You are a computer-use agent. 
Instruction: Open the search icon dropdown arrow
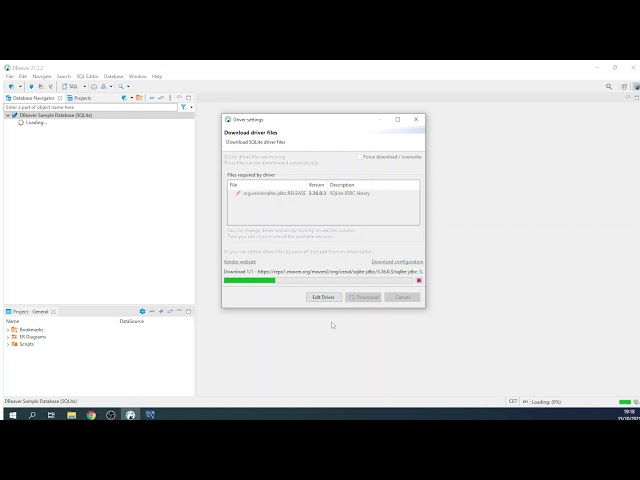click(128, 87)
